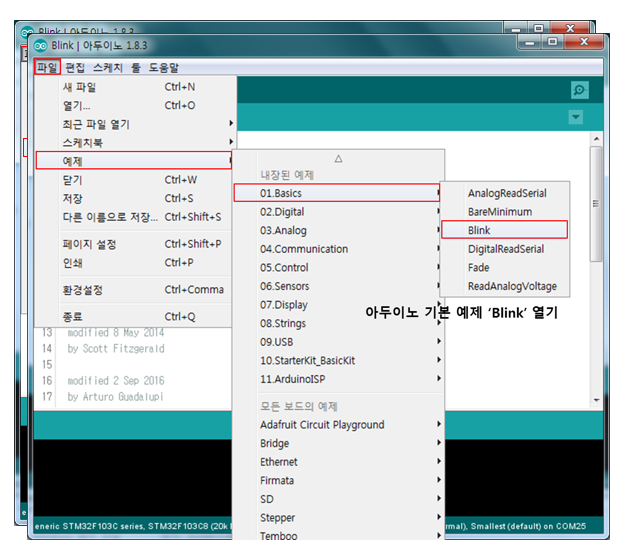Viewport: 624px width, 546px height.
Task: Open the 09.USB examples
Action: tap(338, 342)
